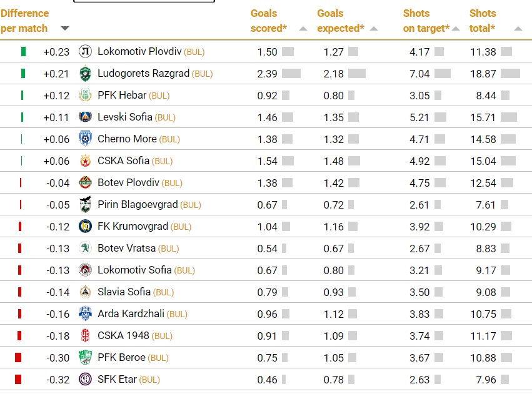Click the PFK Beroe green crest
532x394 pixels.
(x=85, y=357)
